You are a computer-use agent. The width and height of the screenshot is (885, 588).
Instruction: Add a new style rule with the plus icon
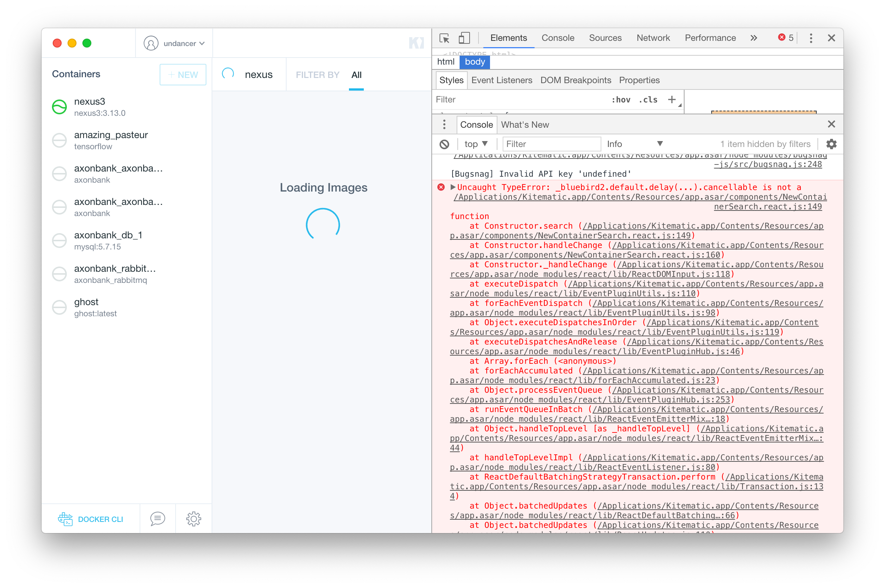coord(672,99)
